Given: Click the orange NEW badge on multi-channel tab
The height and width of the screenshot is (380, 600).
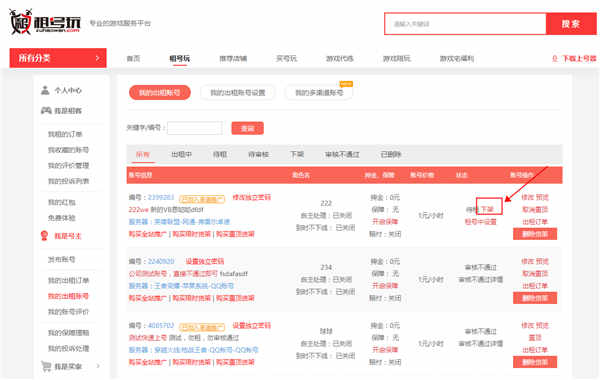Looking at the screenshot, I should coord(346,84).
